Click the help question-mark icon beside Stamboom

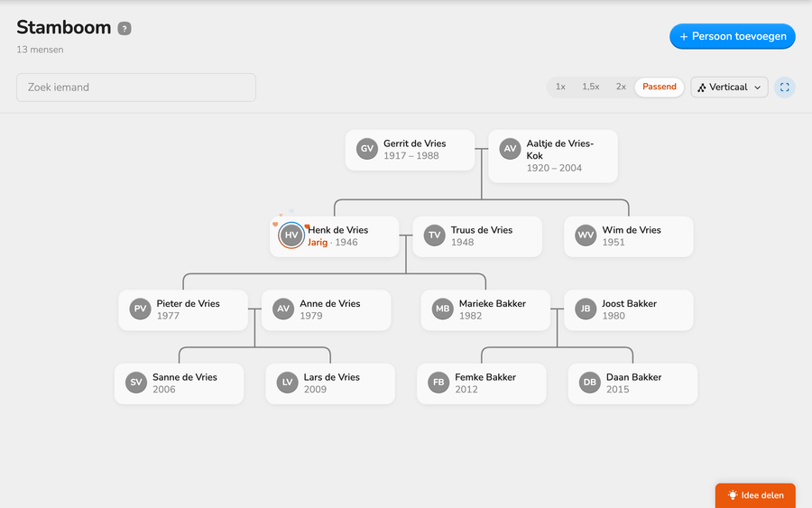click(x=125, y=29)
